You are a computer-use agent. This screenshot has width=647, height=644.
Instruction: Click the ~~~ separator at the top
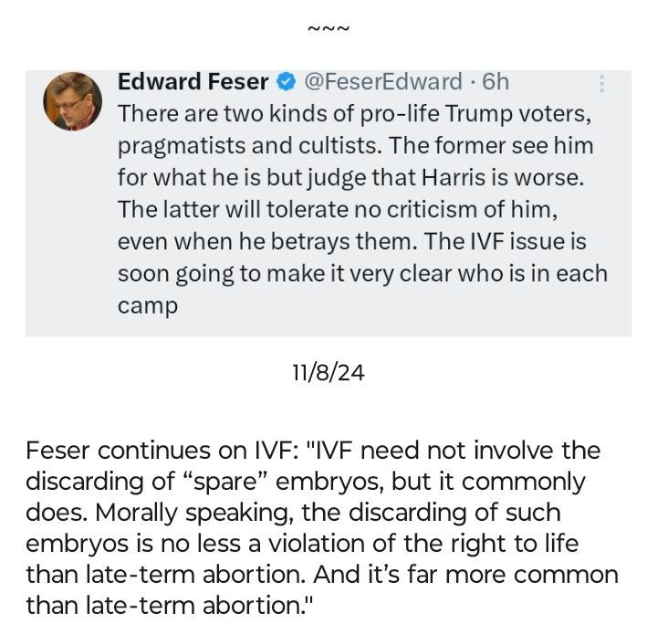pos(329,27)
